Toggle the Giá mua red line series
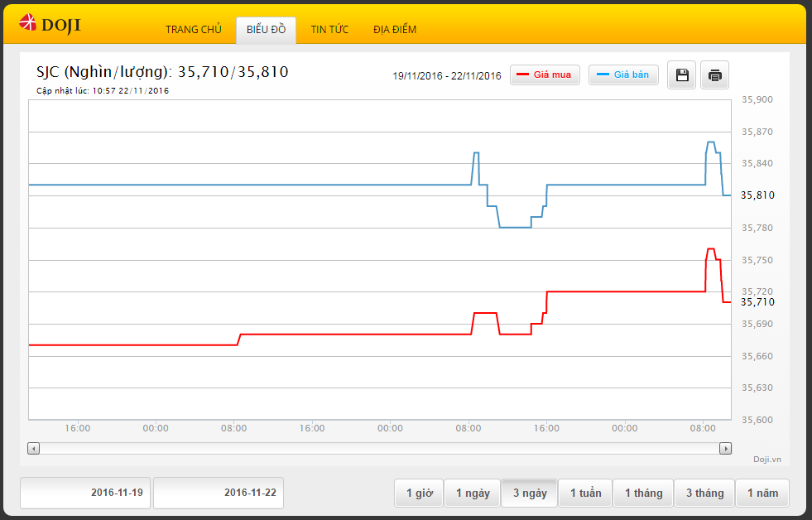Image resolution: width=812 pixels, height=520 pixels. [545, 75]
